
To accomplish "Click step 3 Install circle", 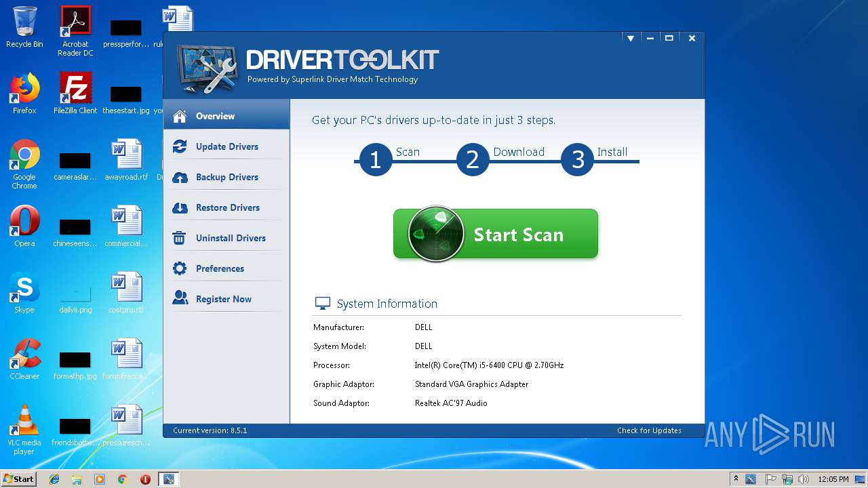I will pyautogui.click(x=578, y=160).
